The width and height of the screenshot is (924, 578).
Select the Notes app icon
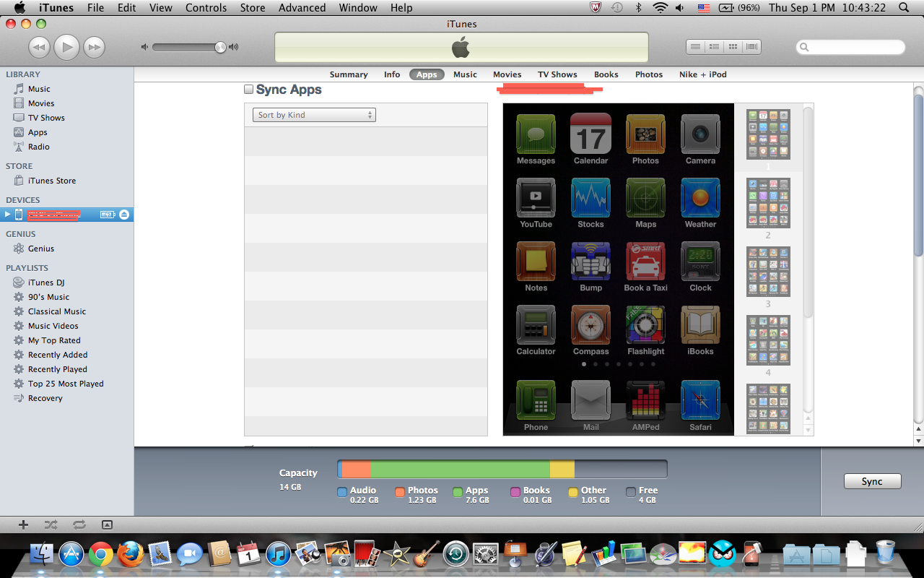click(x=536, y=261)
